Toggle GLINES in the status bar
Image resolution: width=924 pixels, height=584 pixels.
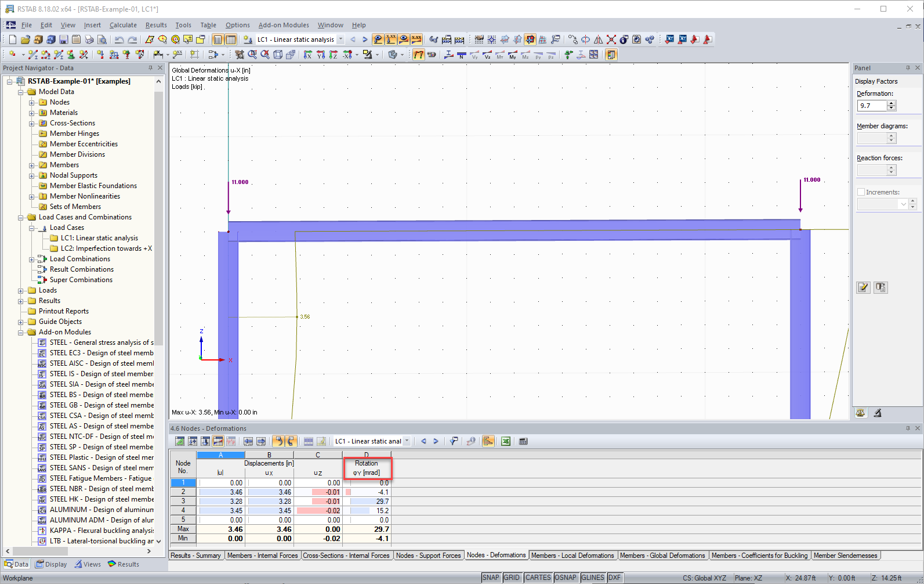pyautogui.click(x=593, y=578)
